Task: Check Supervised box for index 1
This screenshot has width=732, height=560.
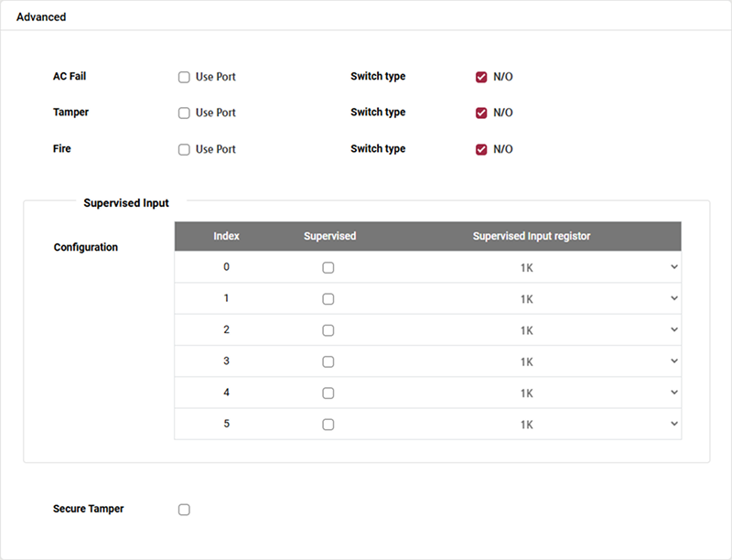Action: click(x=328, y=299)
